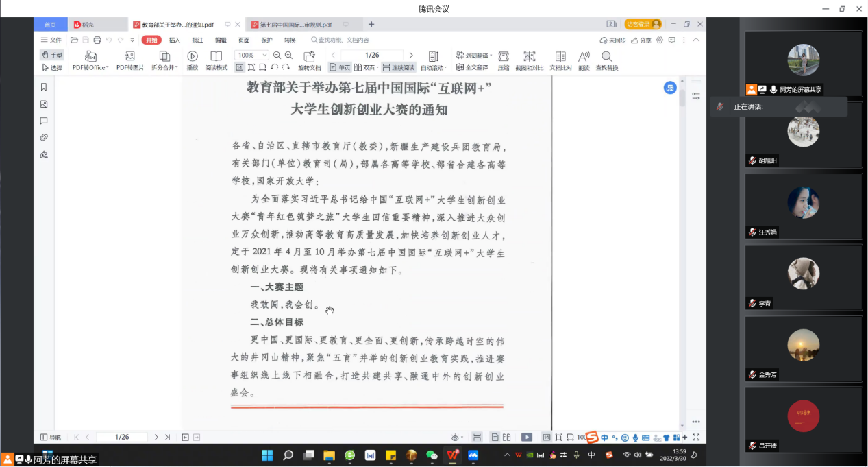Open the thumbnail panel in left sidebar
Viewport: 868px width, 467px height.
[44, 104]
